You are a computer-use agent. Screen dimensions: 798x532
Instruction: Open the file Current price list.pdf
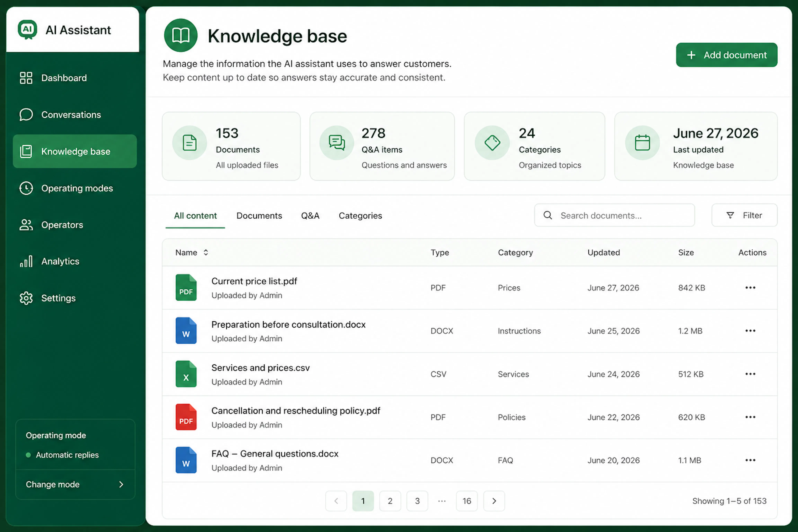(x=254, y=281)
